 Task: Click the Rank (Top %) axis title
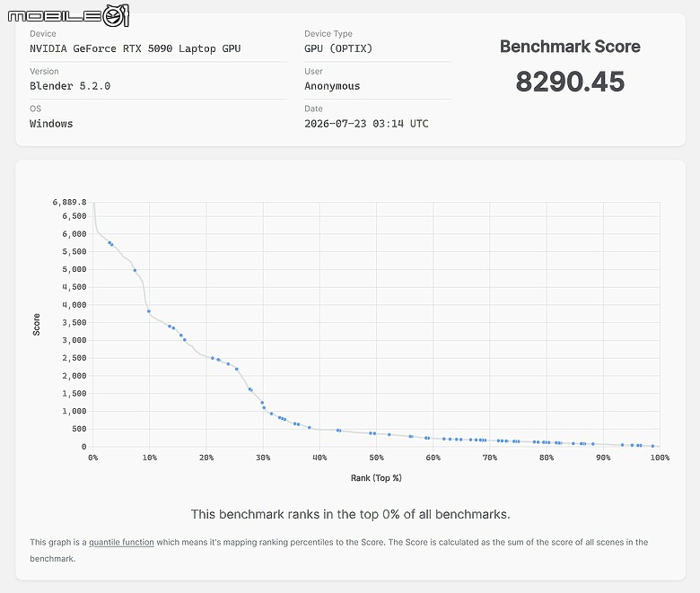[376, 478]
